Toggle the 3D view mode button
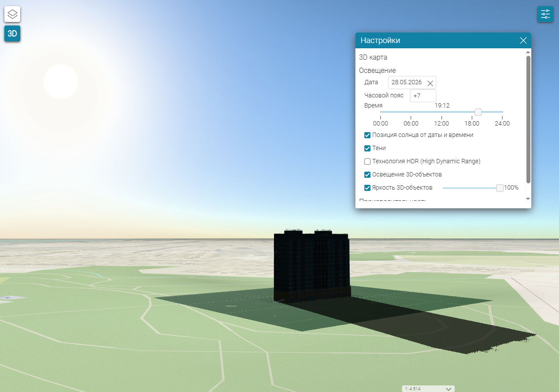 coord(12,33)
